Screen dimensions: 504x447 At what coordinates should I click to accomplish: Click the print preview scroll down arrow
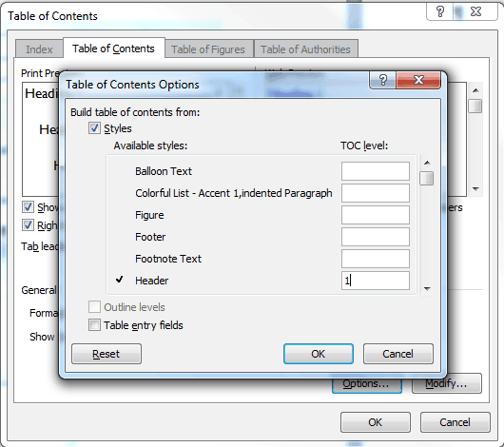(x=475, y=189)
